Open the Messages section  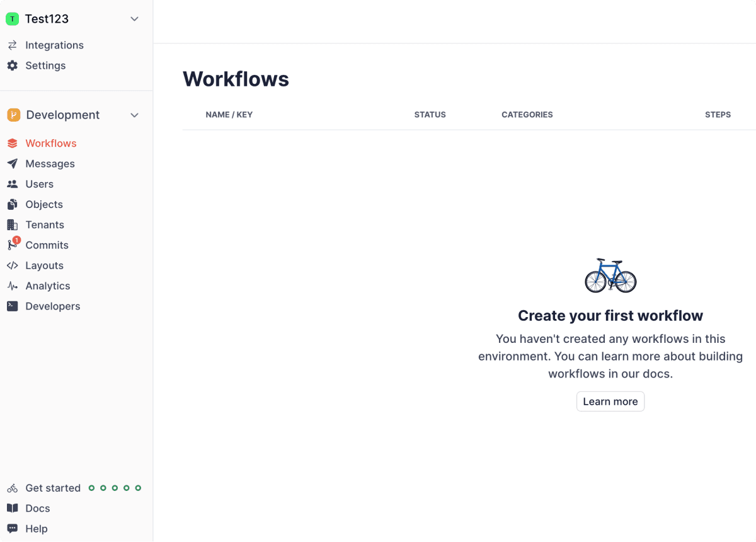[49, 163]
